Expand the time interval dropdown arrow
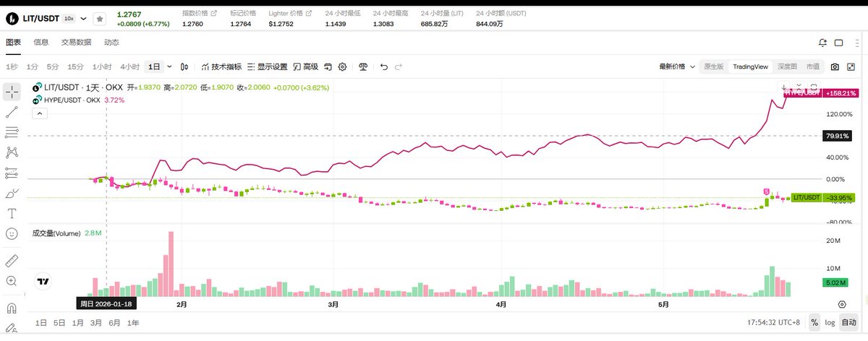The image size is (868, 341). [x=169, y=66]
